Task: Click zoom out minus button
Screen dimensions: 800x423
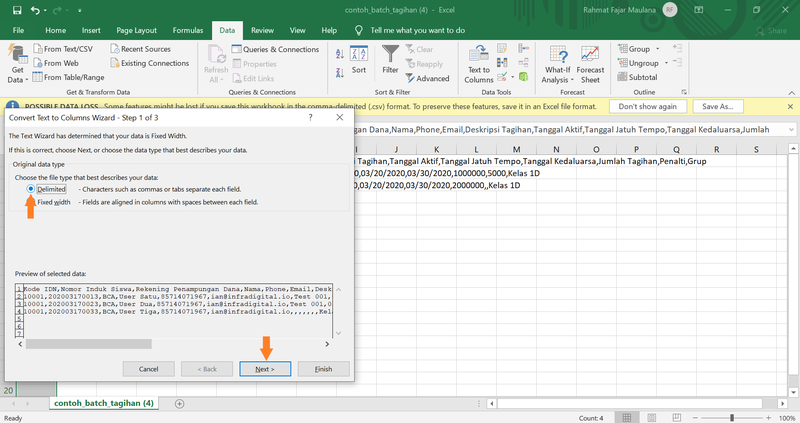Action: pyautogui.click(x=695, y=418)
